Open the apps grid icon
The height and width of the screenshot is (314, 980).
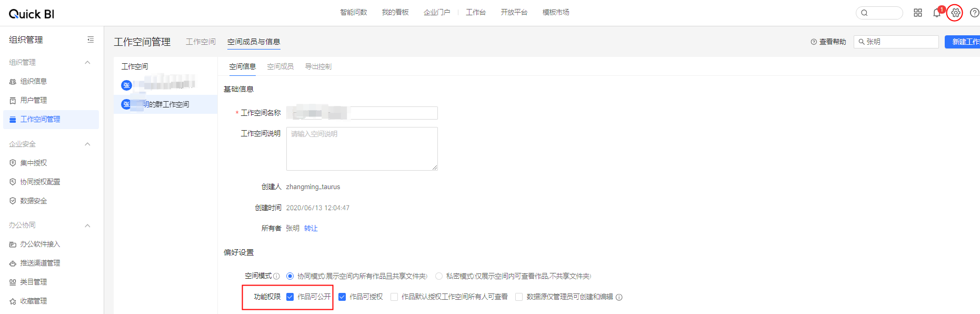[x=918, y=13]
